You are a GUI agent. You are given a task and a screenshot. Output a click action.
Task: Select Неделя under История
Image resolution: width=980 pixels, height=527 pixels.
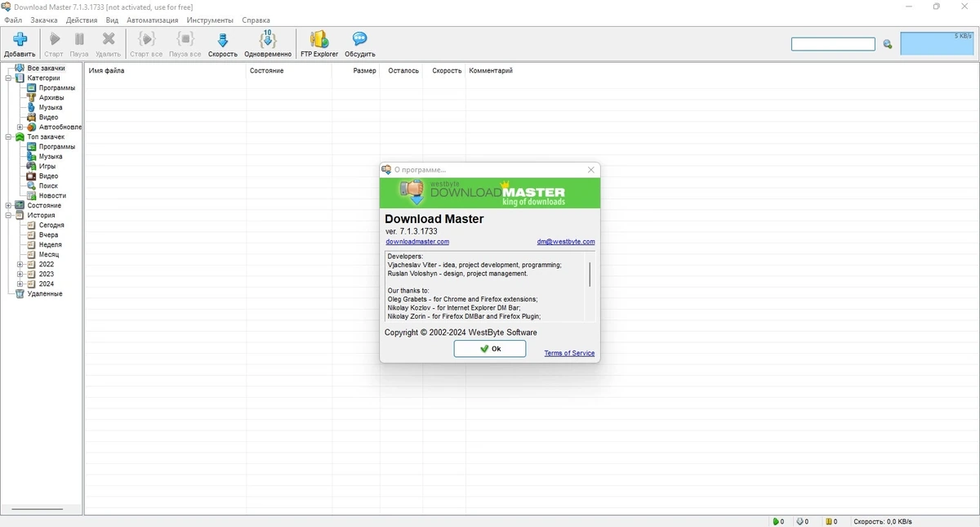pos(50,245)
